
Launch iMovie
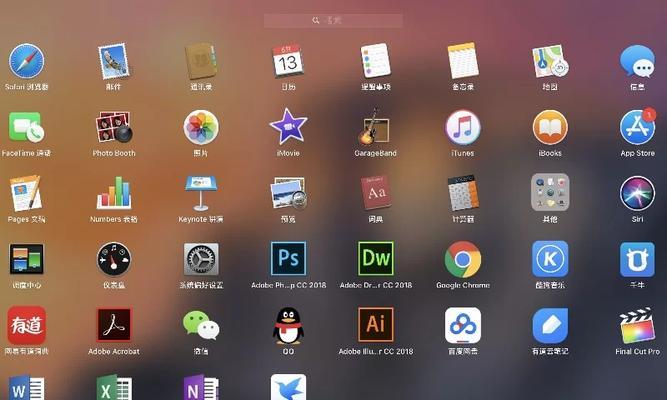pyautogui.click(x=288, y=126)
